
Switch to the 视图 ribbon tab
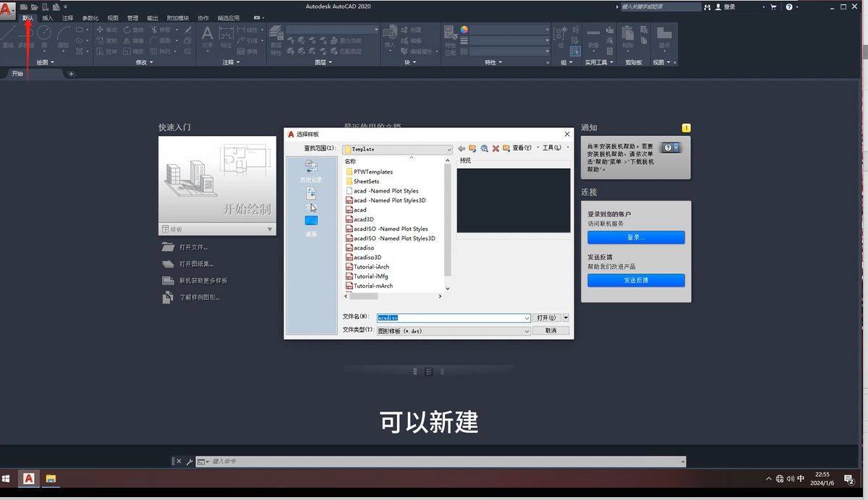point(113,17)
